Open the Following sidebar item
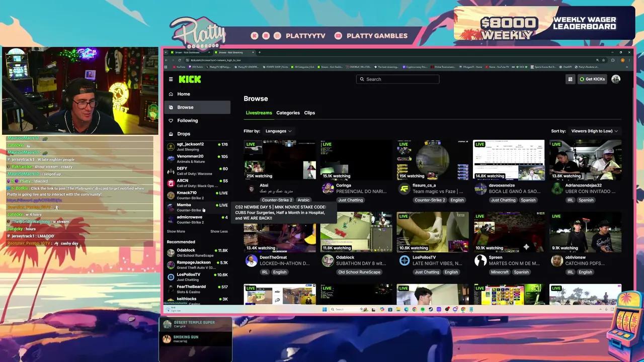 [197, 121]
